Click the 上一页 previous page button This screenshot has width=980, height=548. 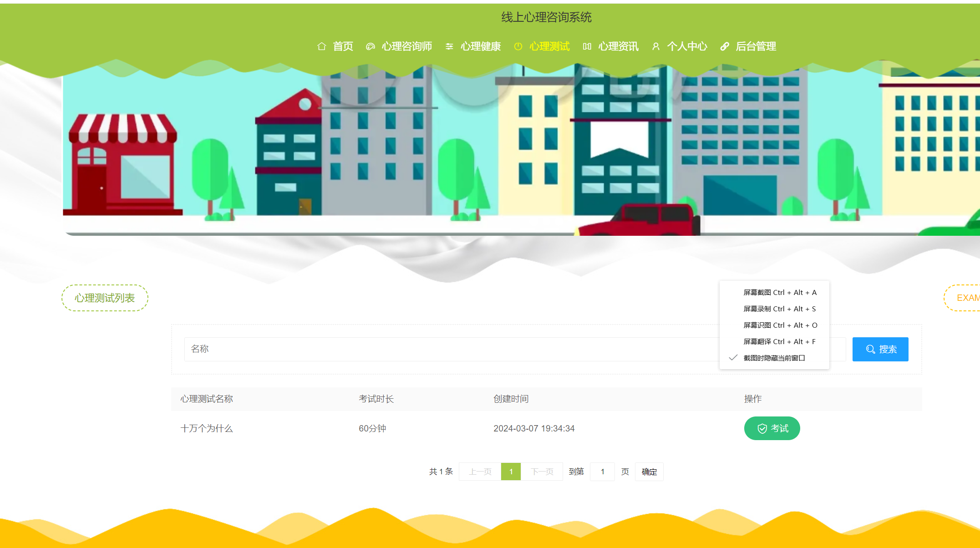coord(480,472)
